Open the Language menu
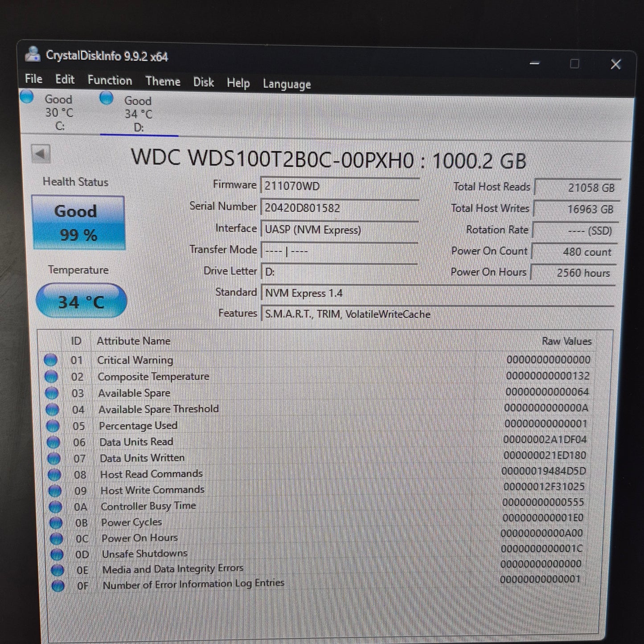The width and height of the screenshot is (644, 644). [x=287, y=84]
